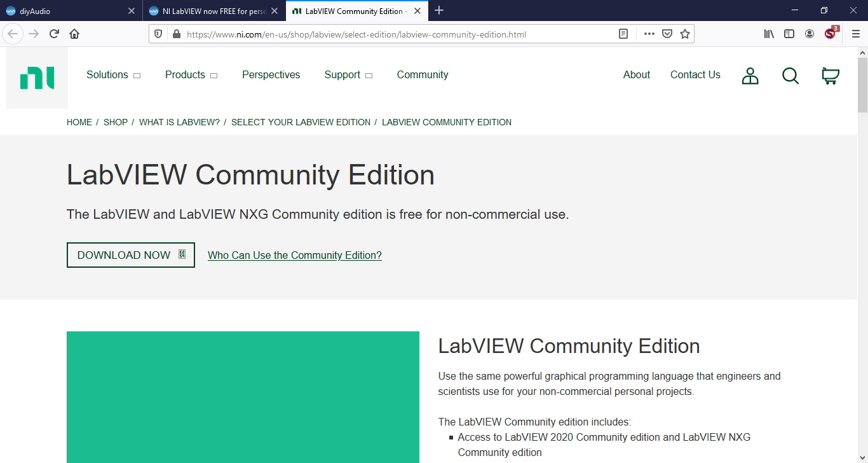Open the Library icon in toolbar

(769, 34)
